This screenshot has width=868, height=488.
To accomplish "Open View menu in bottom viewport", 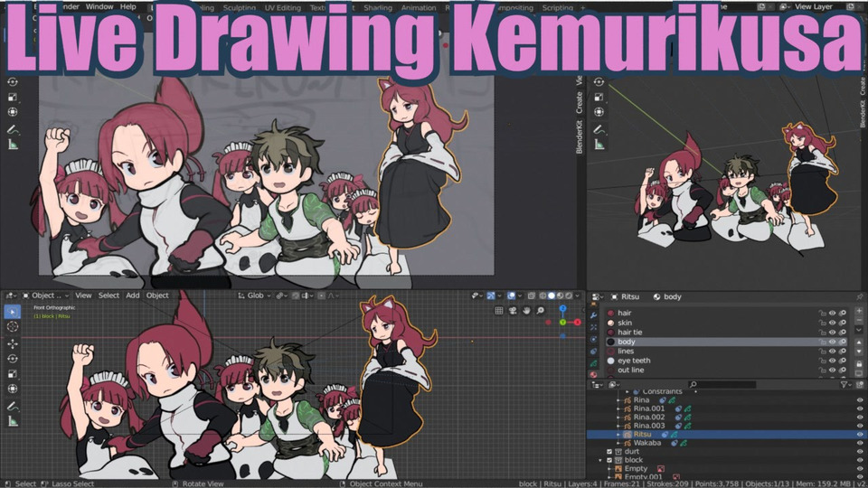I will pos(83,296).
